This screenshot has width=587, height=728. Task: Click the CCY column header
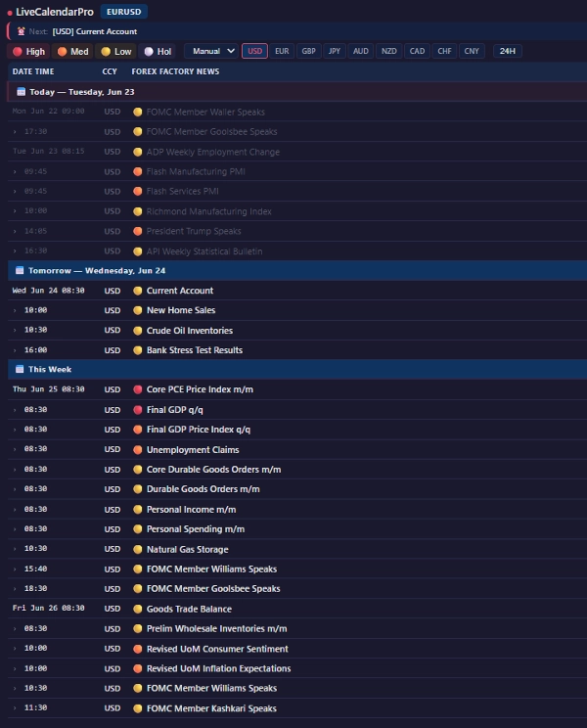pyautogui.click(x=110, y=71)
